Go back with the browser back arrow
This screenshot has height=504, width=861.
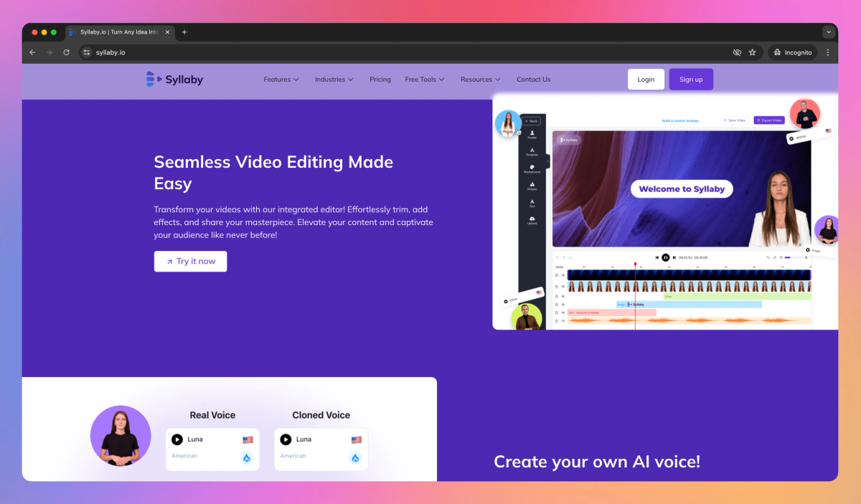click(32, 52)
